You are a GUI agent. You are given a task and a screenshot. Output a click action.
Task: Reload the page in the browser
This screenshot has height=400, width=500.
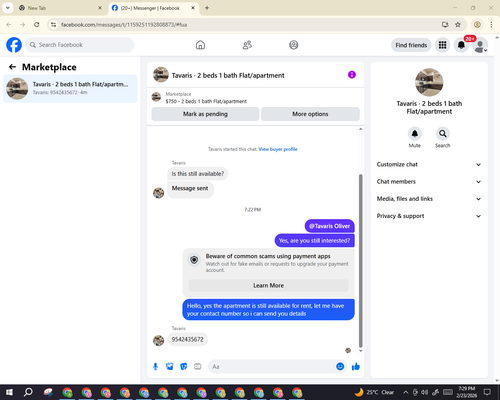pyautogui.click(x=37, y=25)
